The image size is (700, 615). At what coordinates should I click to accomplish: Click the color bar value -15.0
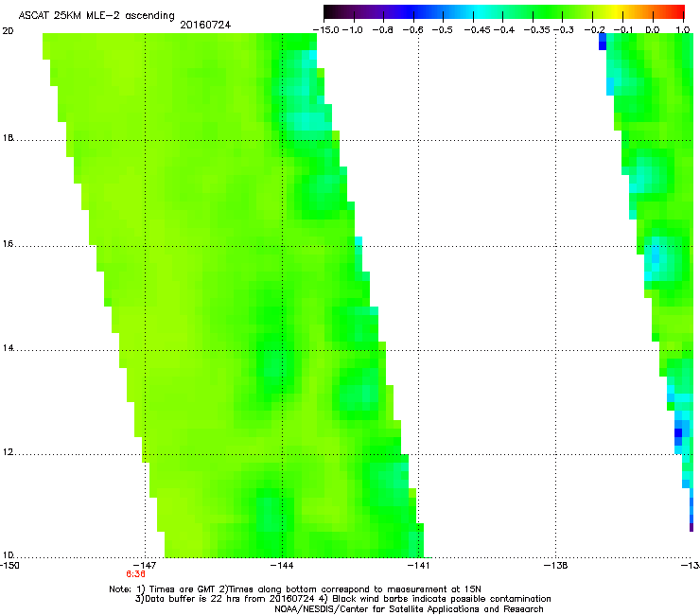[325, 30]
